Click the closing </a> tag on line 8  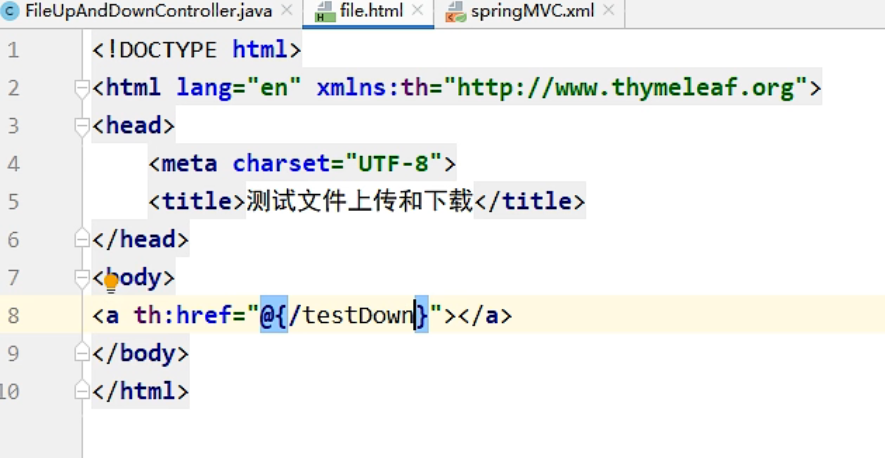pyautogui.click(x=485, y=315)
